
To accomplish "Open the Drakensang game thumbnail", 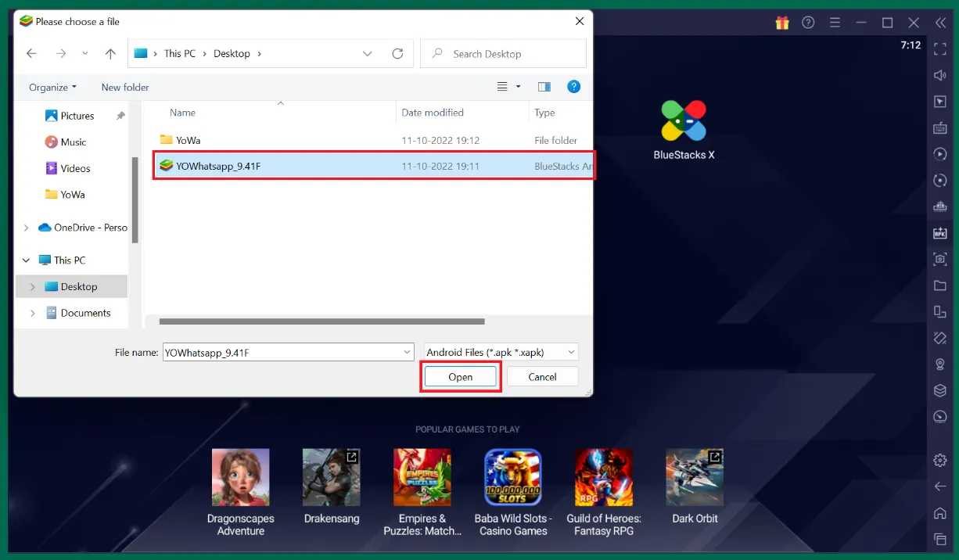I will pyautogui.click(x=331, y=477).
